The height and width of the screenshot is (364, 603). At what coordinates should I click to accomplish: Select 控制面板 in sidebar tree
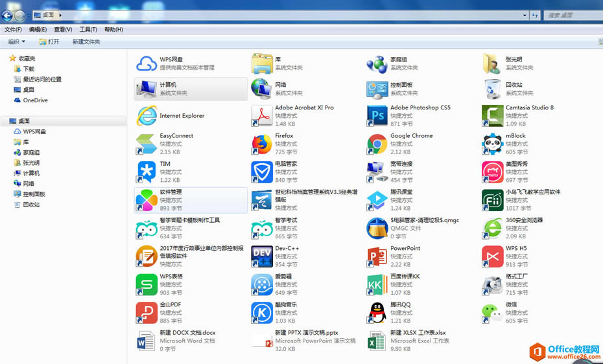pos(30,194)
